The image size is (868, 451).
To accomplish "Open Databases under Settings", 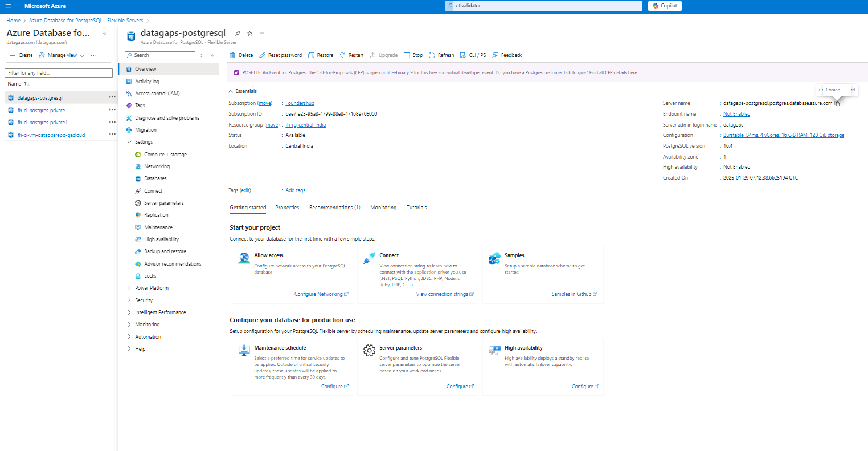I will pos(155,178).
